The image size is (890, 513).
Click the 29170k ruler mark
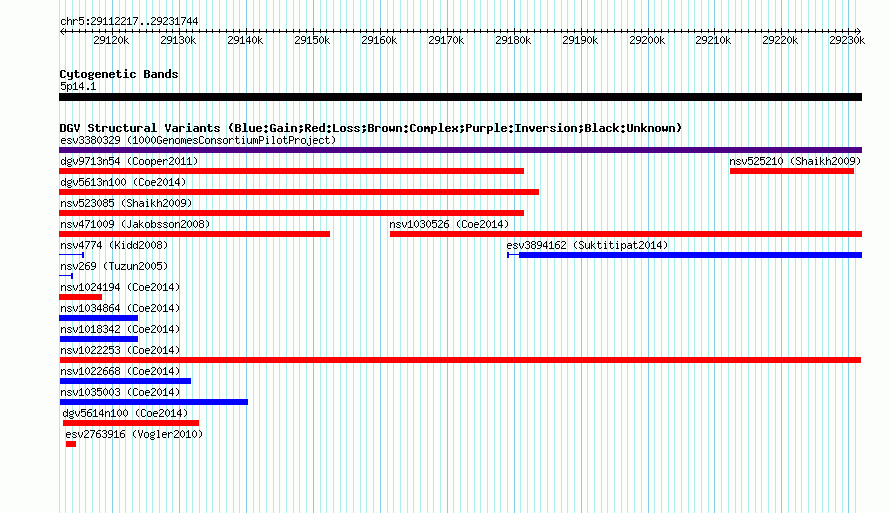(x=446, y=40)
